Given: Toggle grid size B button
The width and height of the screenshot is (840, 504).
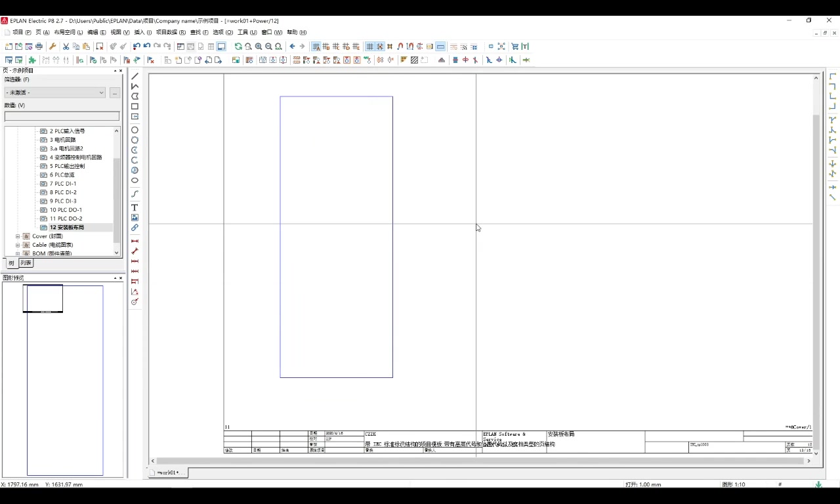Looking at the screenshot, I should point(326,47).
